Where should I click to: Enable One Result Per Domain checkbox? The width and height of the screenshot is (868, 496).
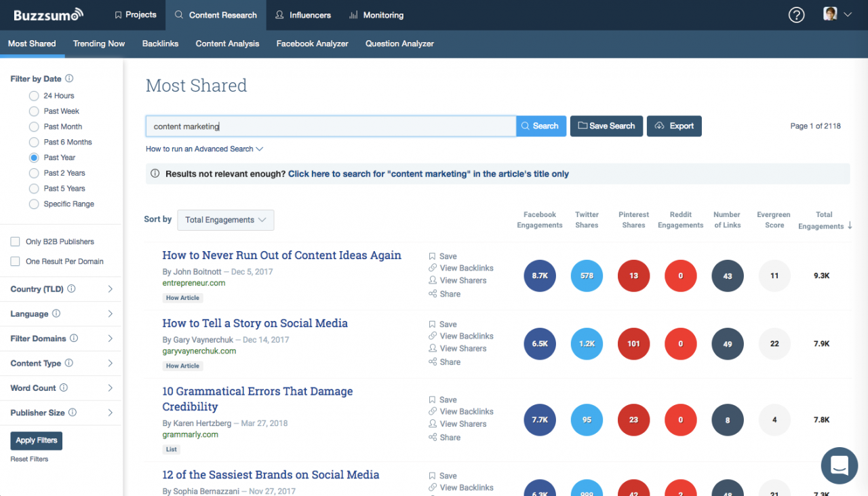click(x=15, y=261)
